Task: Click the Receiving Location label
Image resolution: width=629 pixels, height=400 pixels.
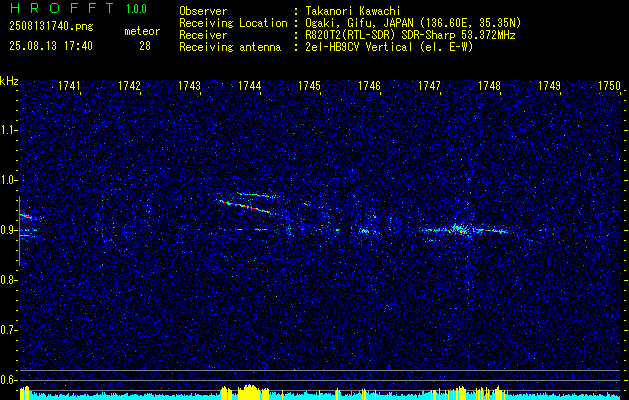Action: [x=233, y=23]
